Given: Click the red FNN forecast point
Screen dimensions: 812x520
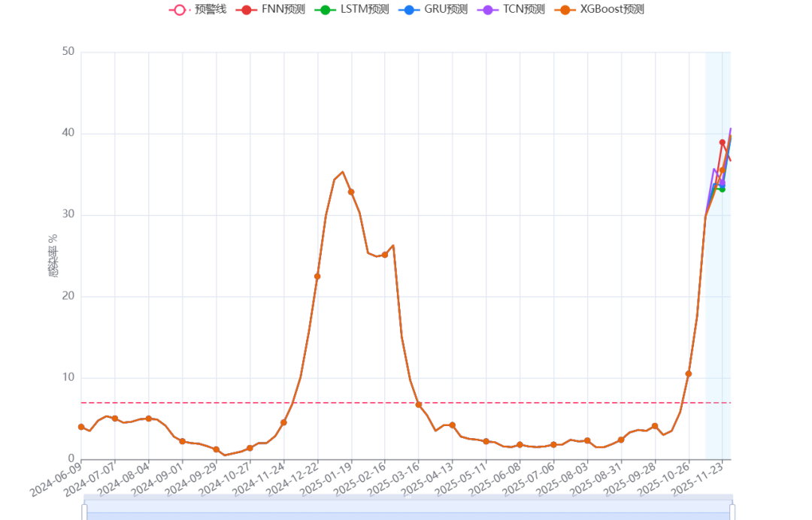Looking at the screenshot, I should [x=723, y=142].
